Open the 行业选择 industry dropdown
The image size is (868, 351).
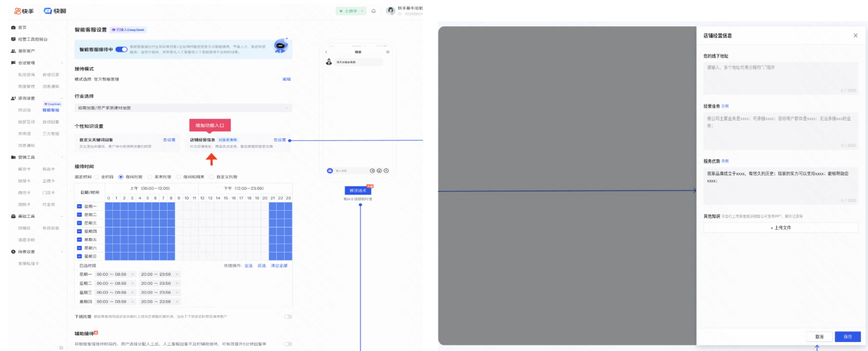tap(183, 108)
